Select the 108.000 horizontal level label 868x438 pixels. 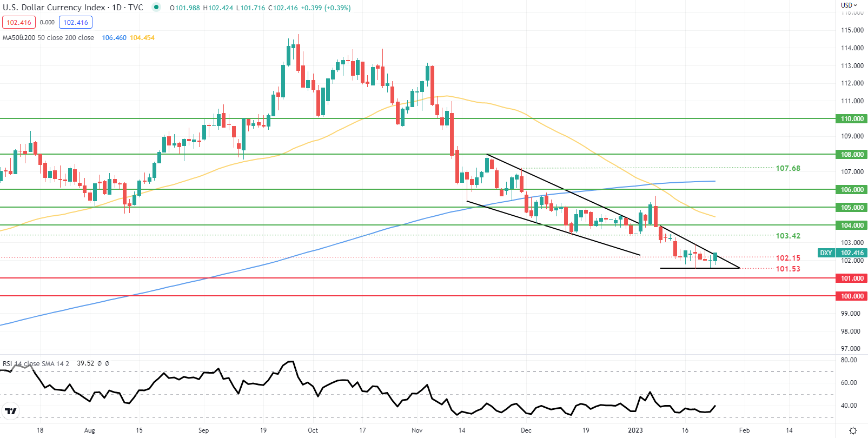point(852,155)
